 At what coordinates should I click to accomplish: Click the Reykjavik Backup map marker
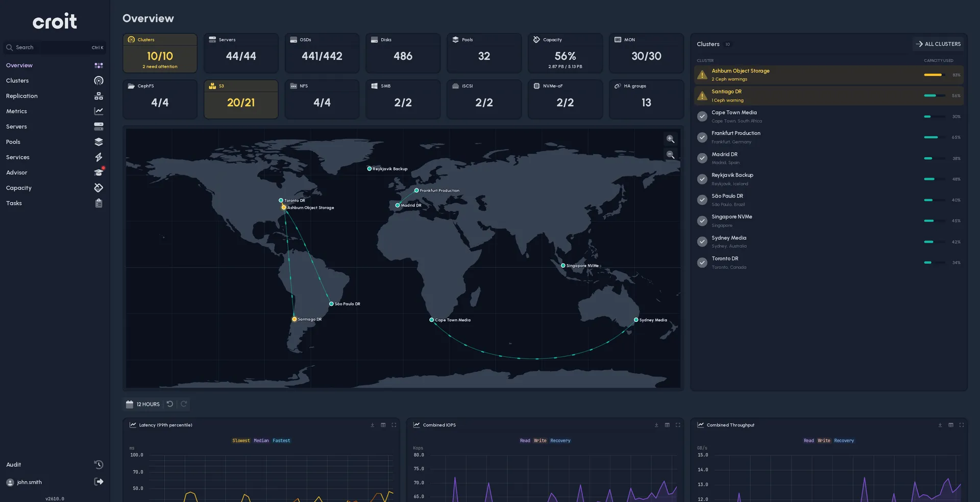tap(369, 169)
